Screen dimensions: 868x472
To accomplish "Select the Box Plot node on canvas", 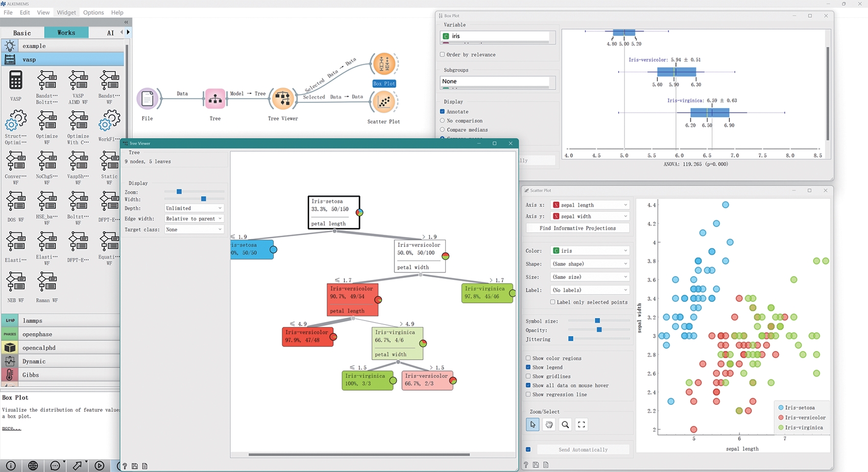I will point(384,64).
